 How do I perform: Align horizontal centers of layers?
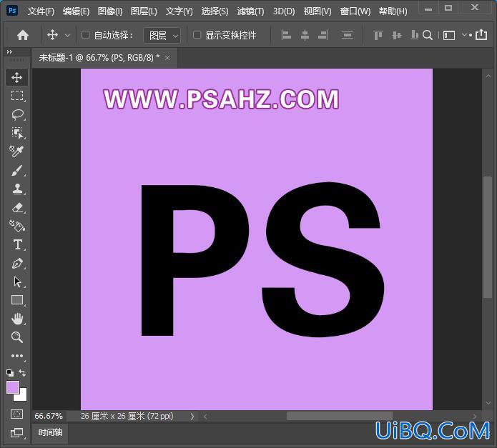pos(305,35)
